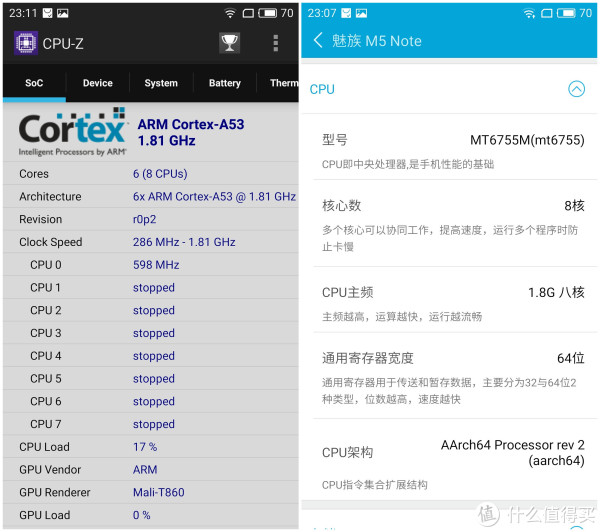This screenshot has height=532, width=600.
Task: Tap the Wi-Fi icon in the blue status bar
Action: point(529,13)
